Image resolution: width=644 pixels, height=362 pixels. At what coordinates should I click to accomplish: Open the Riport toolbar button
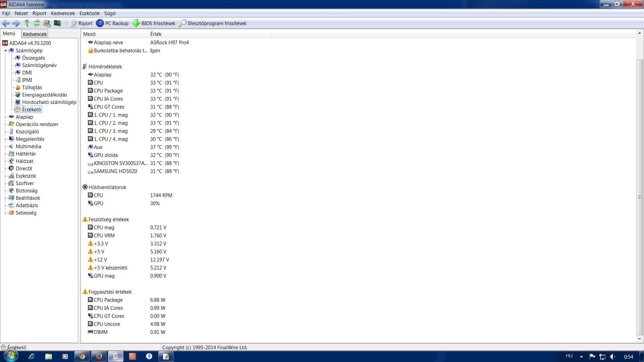[81, 23]
